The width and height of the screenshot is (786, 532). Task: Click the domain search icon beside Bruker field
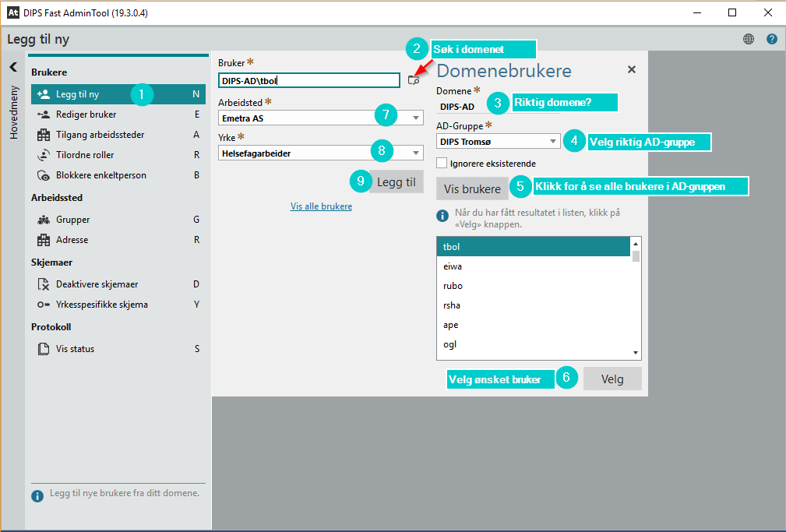click(414, 80)
